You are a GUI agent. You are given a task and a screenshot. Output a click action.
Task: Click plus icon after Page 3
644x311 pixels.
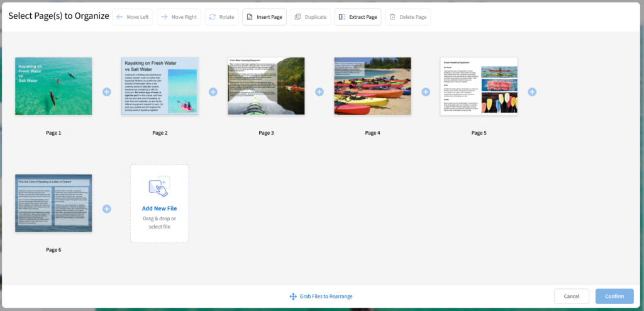coord(319,92)
